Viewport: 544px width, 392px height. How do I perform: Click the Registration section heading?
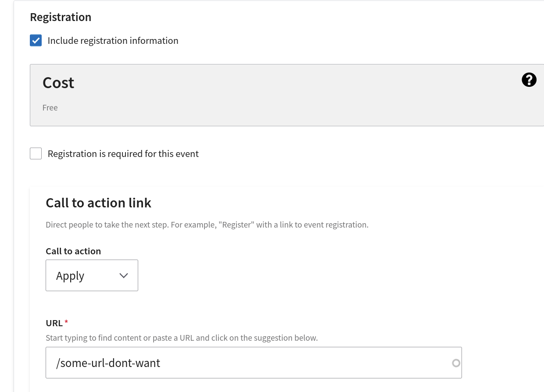pyautogui.click(x=61, y=17)
